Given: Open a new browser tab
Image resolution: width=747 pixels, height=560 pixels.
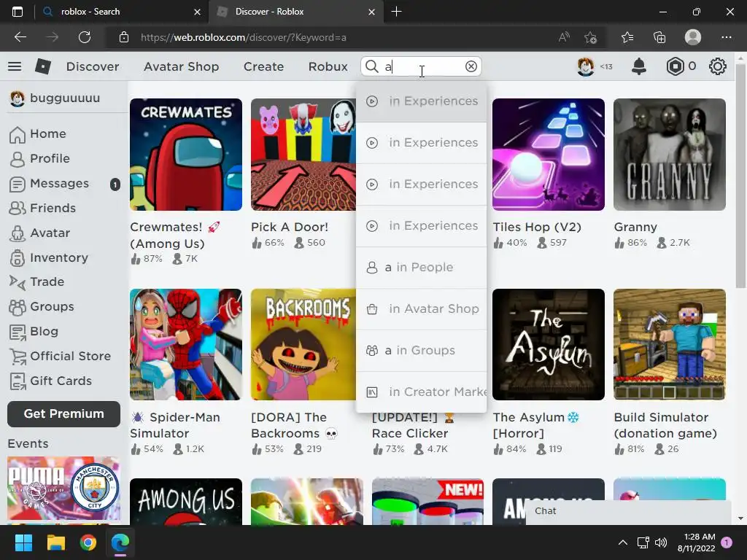Looking at the screenshot, I should click(396, 12).
